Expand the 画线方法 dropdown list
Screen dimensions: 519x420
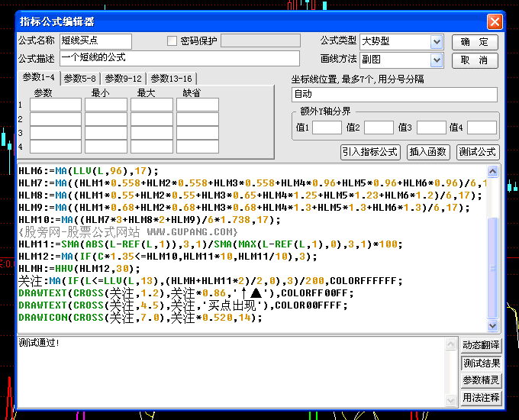pos(437,60)
